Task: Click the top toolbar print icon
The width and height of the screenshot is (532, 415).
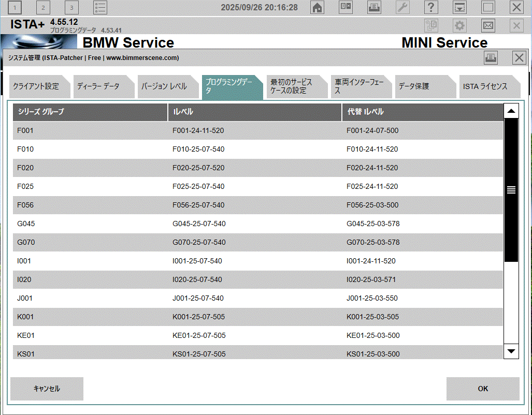Action: click(374, 7)
